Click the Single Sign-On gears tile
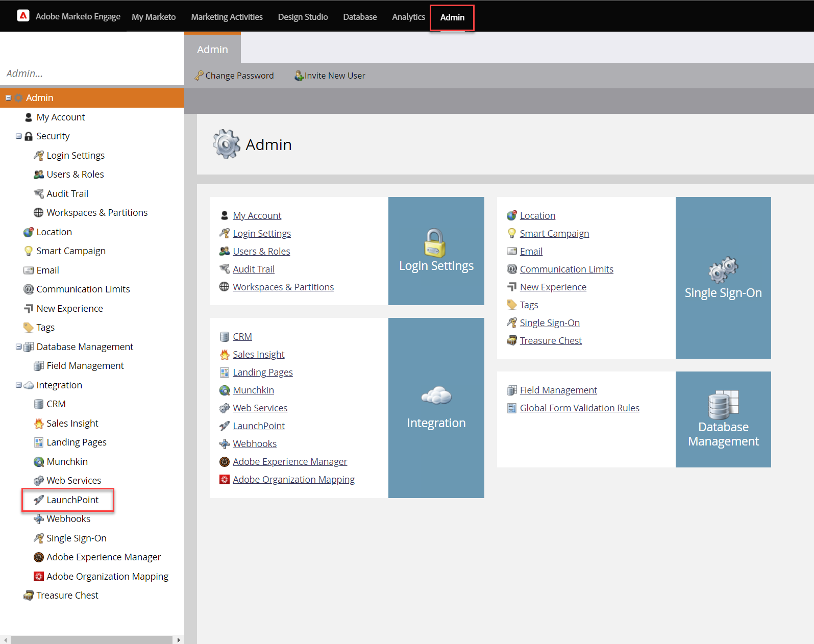Image resolution: width=814 pixels, height=644 pixels. [x=723, y=278]
